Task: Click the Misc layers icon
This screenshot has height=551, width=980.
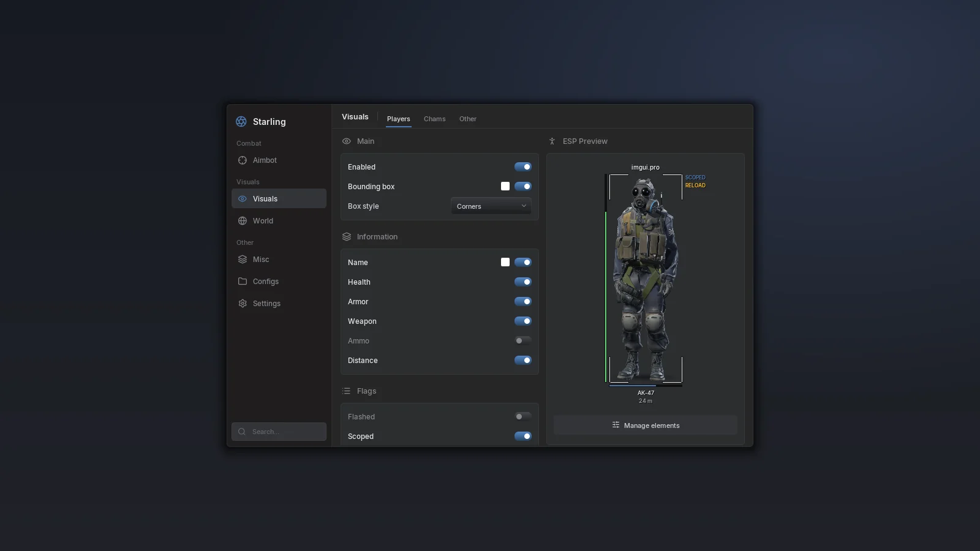Action: pos(243,260)
